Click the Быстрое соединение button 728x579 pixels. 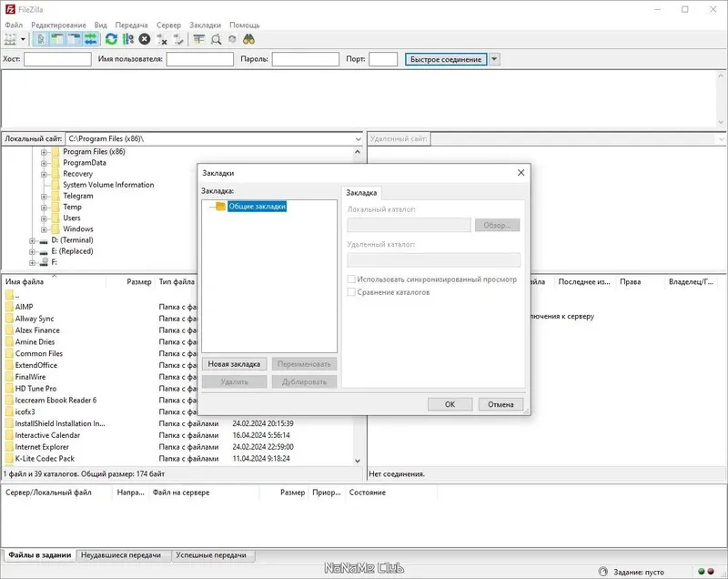click(446, 59)
